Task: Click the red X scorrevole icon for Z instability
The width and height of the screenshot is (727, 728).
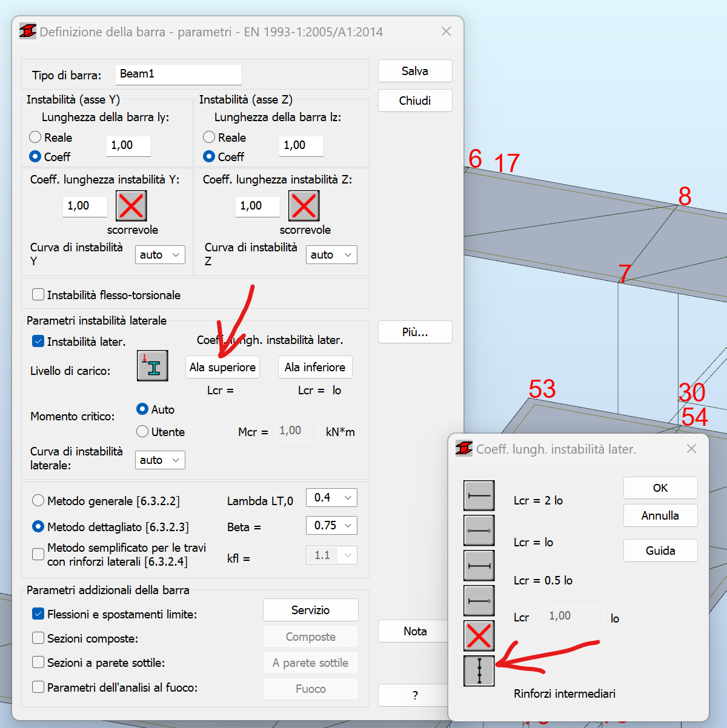Action: pyautogui.click(x=304, y=206)
